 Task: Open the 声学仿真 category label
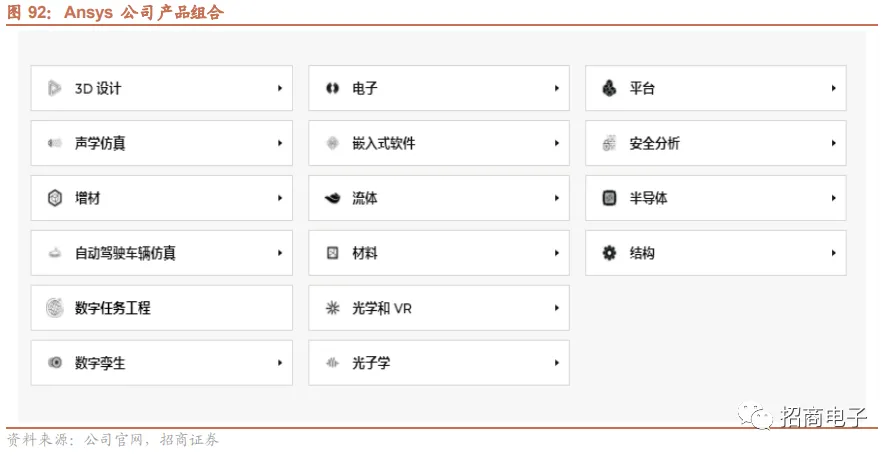tap(100, 144)
